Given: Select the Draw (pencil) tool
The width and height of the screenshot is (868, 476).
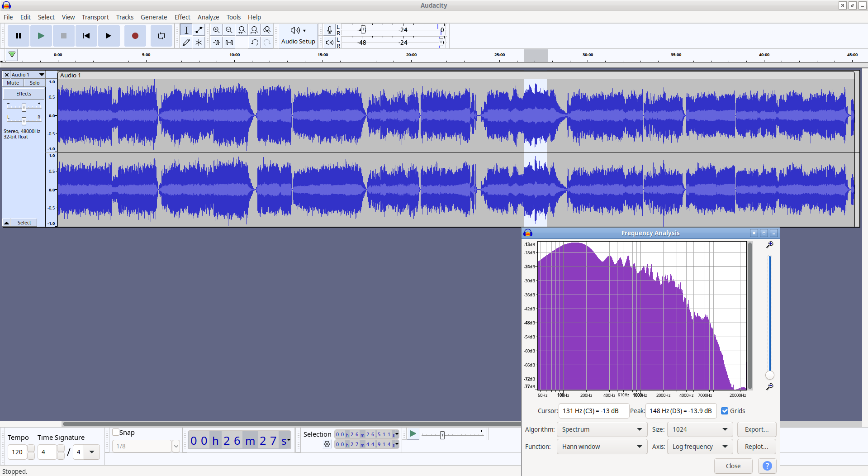Looking at the screenshot, I should (x=186, y=43).
